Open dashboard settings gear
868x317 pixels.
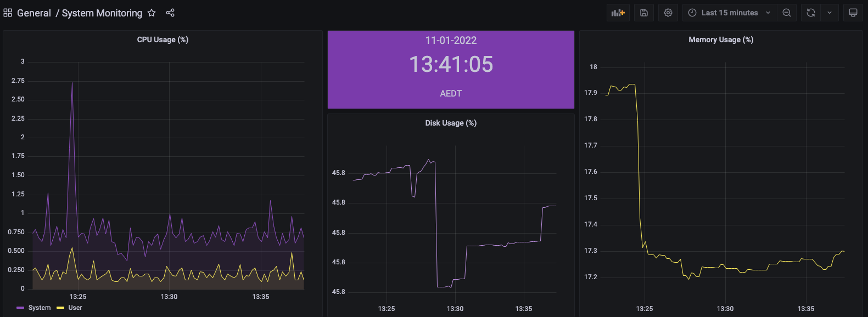coord(668,13)
